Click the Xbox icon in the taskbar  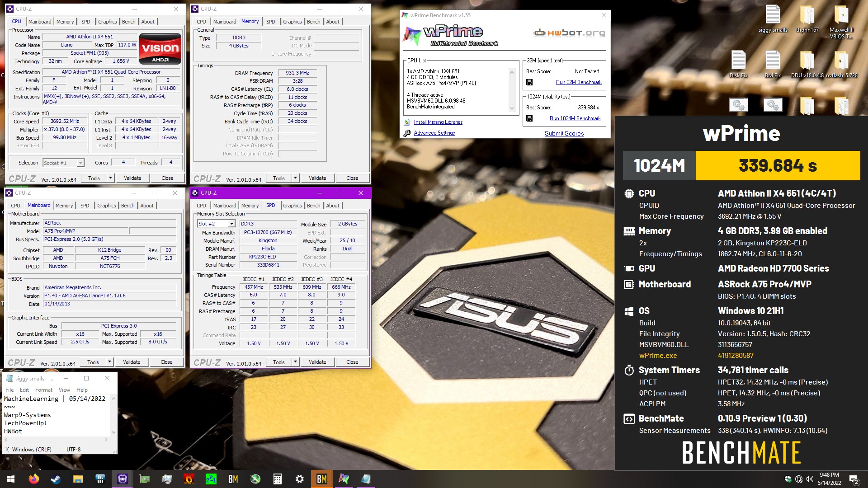pos(255,479)
